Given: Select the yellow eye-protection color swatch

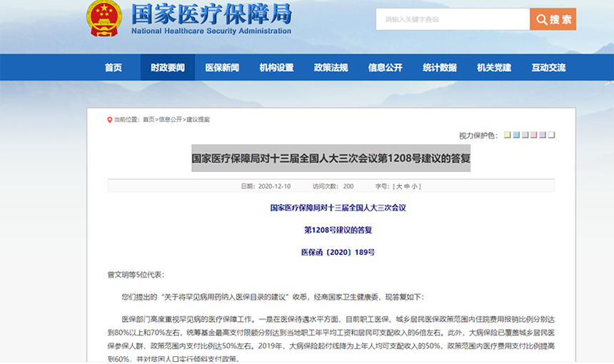Looking at the screenshot, I should point(507,135).
